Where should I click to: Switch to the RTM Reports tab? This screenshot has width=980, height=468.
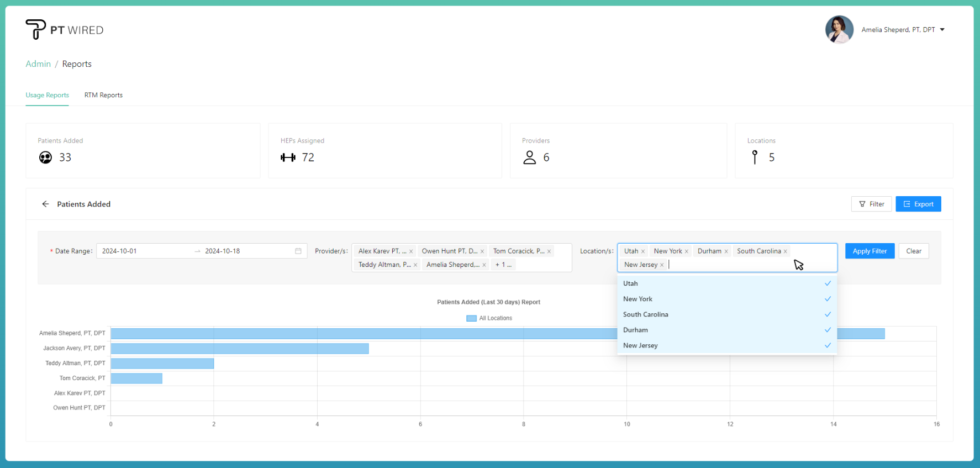coord(103,95)
